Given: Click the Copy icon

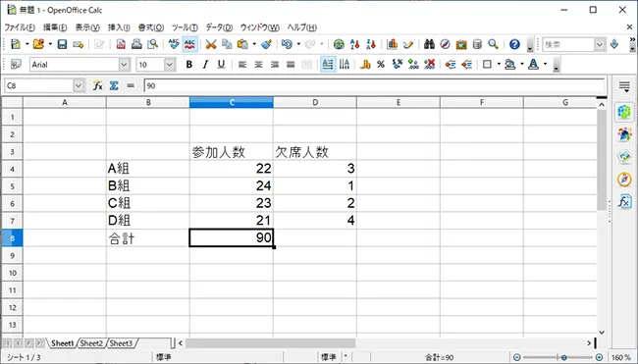Looking at the screenshot, I should (227, 44).
